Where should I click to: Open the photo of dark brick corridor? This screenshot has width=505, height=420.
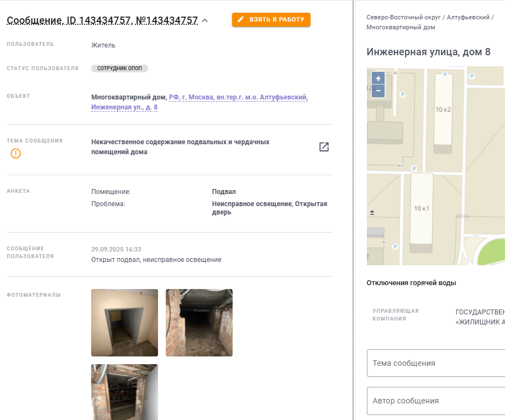point(199,323)
